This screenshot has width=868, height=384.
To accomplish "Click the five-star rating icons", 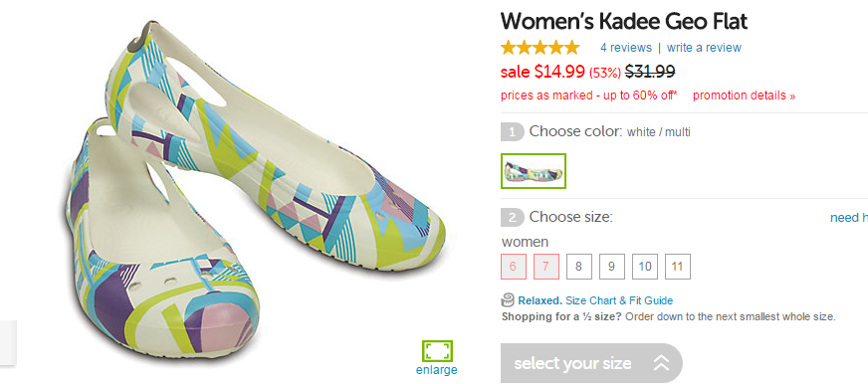I will pyautogui.click(x=540, y=48).
